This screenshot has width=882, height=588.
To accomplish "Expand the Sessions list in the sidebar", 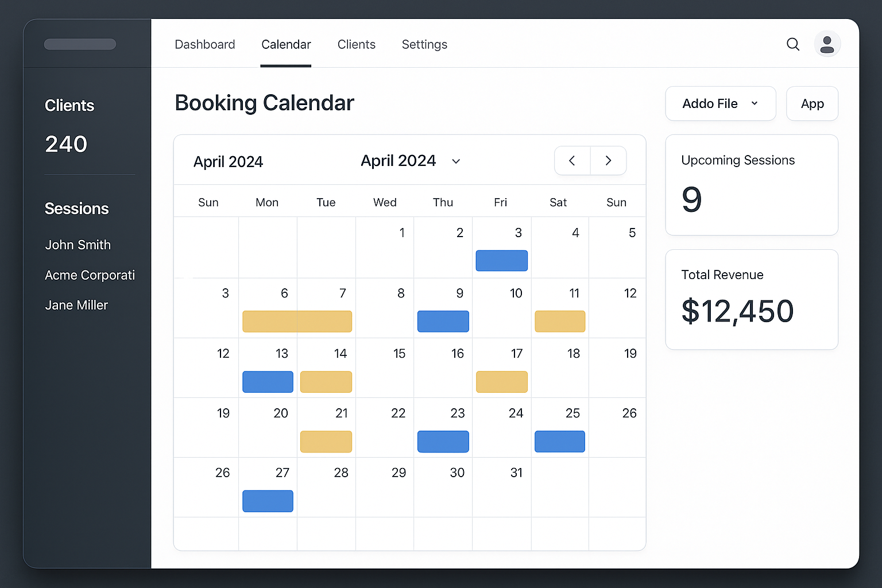I will [76, 208].
